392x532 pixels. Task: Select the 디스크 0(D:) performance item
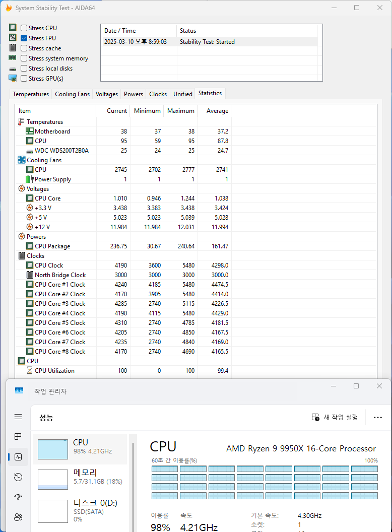click(81, 511)
